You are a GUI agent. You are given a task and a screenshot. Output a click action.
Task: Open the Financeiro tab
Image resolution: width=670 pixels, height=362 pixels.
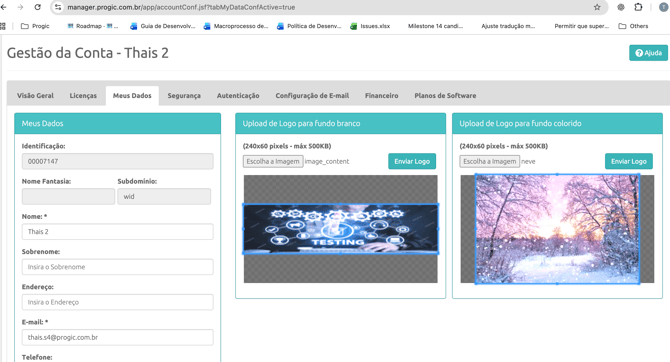click(382, 96)
